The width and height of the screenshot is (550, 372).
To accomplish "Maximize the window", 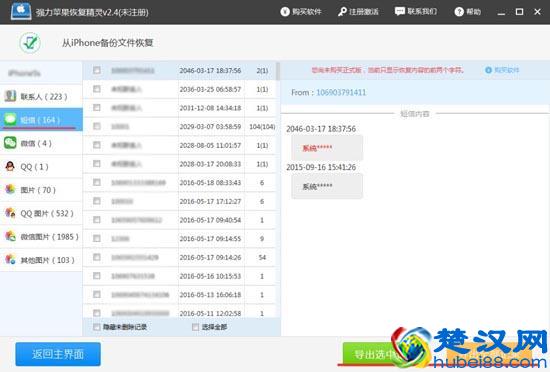I will pos(519,12).
